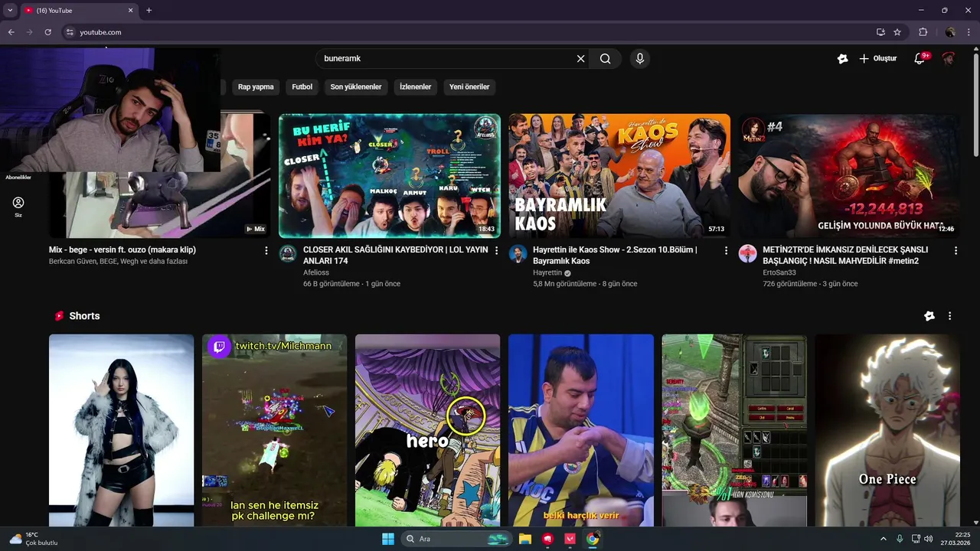Click the Shorts section heading
The height and width of the screenshot is (551, 980).
point(84,316)
